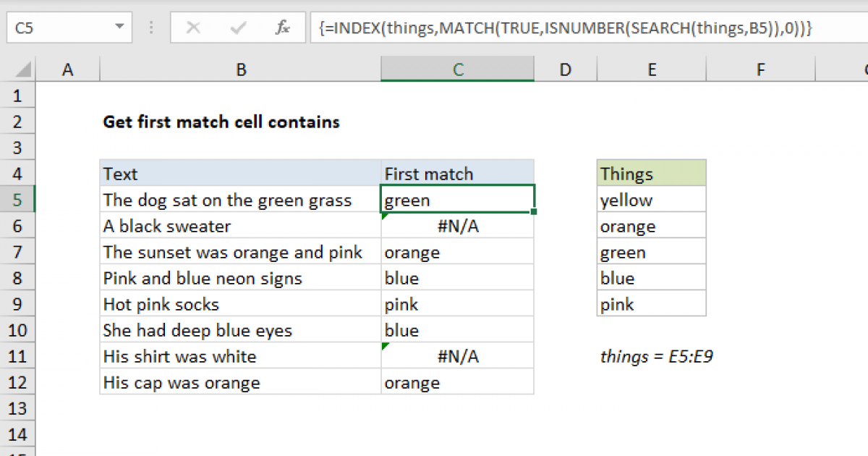Select the green Things header cell E4

(x=650, y=174)
